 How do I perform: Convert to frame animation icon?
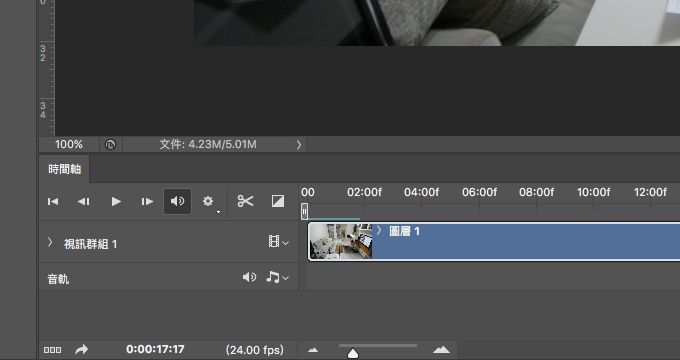click(52, 350)
